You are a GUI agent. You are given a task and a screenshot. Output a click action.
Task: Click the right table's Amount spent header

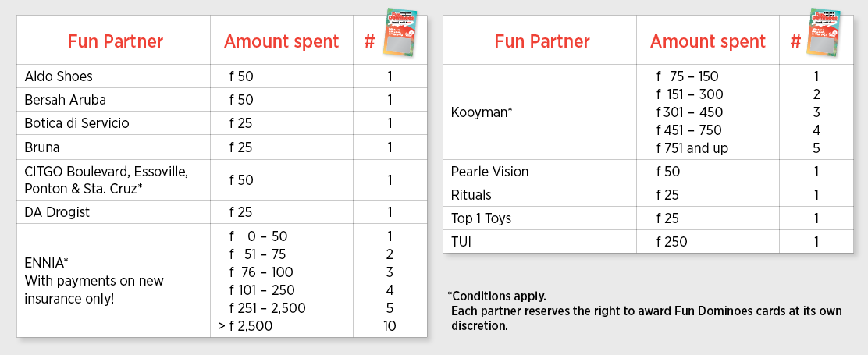707,41
